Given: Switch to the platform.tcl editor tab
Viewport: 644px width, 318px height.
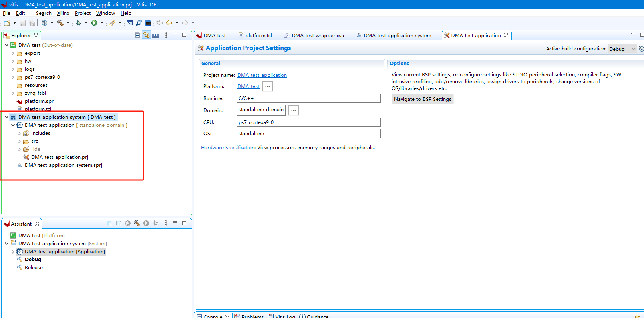Looking at the screenshot, I should click(x=255, y=35).
